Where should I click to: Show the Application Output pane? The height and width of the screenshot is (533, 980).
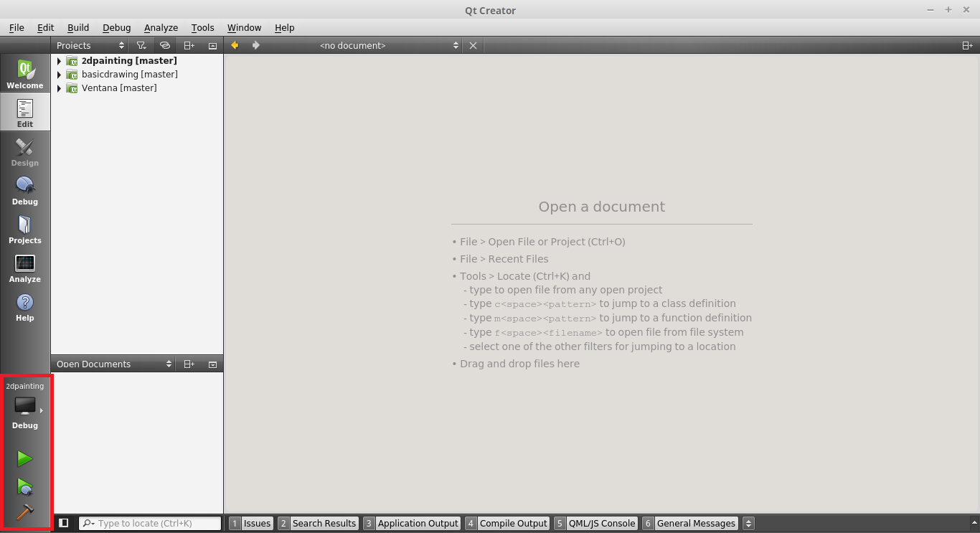[412, 524]
